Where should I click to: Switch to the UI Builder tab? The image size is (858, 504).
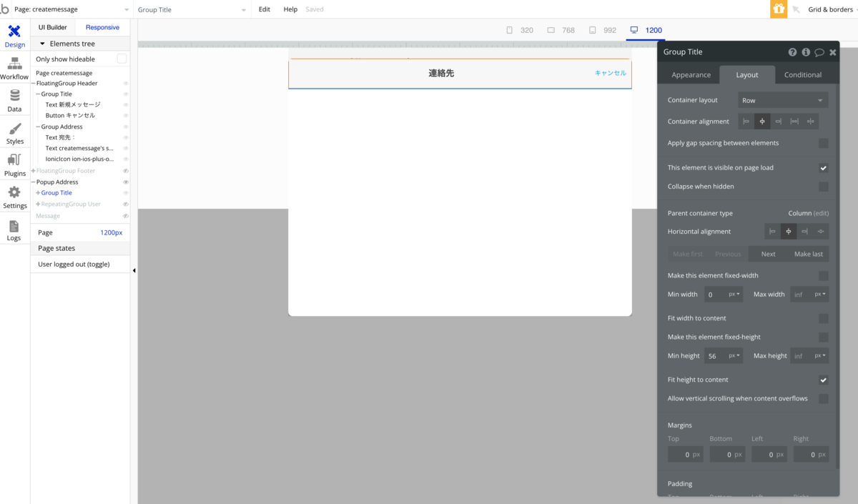pyautogui.click(x=53, y=27)
